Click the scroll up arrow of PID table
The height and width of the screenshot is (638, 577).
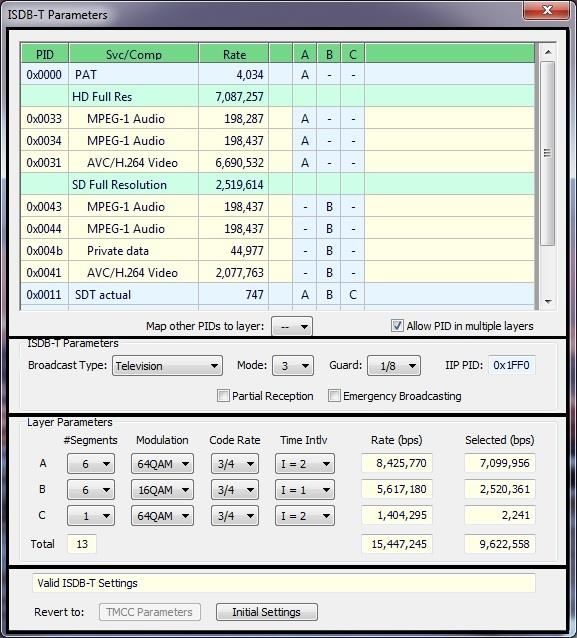548,52
